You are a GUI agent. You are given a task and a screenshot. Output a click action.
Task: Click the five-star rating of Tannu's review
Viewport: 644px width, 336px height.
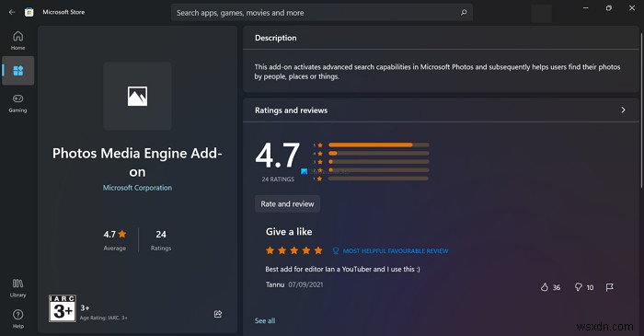coord(294,250)
